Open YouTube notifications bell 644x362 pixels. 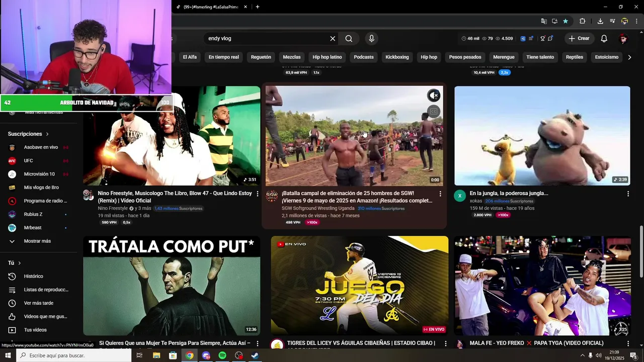coord(604,39)
